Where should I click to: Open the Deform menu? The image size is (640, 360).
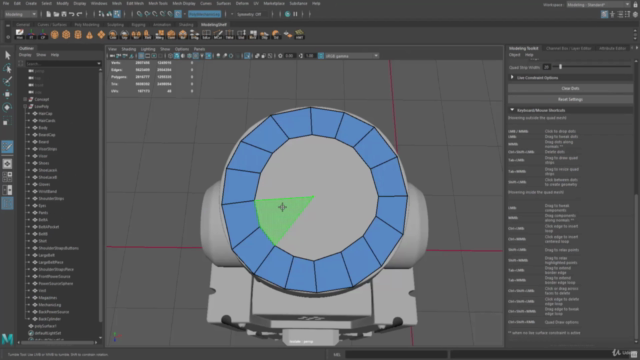coord(242,3)
